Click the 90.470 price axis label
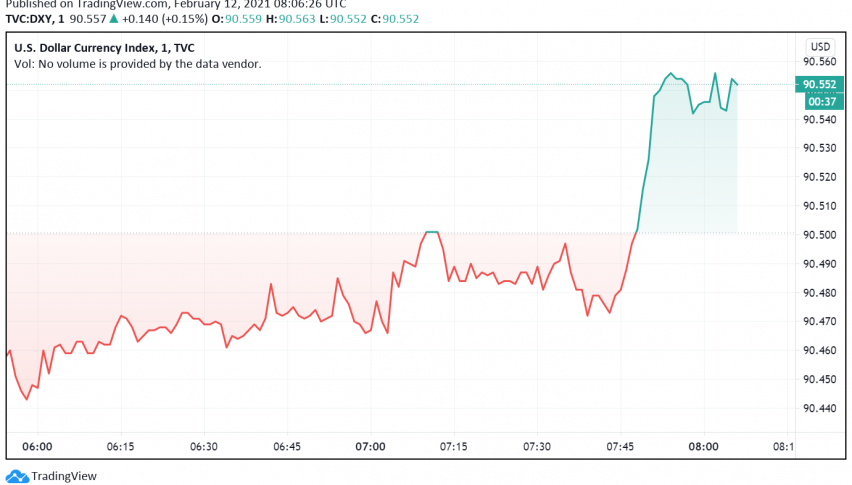Screen dimensions: 852x485 tap(820, 321)
